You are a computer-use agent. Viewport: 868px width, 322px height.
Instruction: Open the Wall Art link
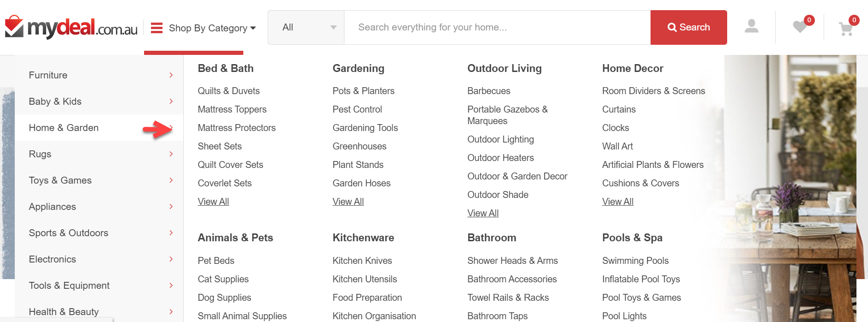click(x=617, y=146)
